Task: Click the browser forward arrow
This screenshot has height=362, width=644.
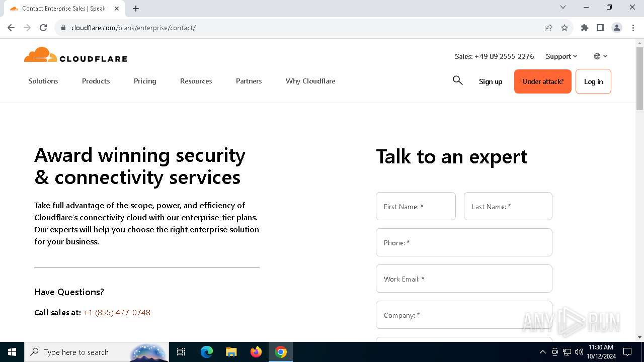Action: 27,28
